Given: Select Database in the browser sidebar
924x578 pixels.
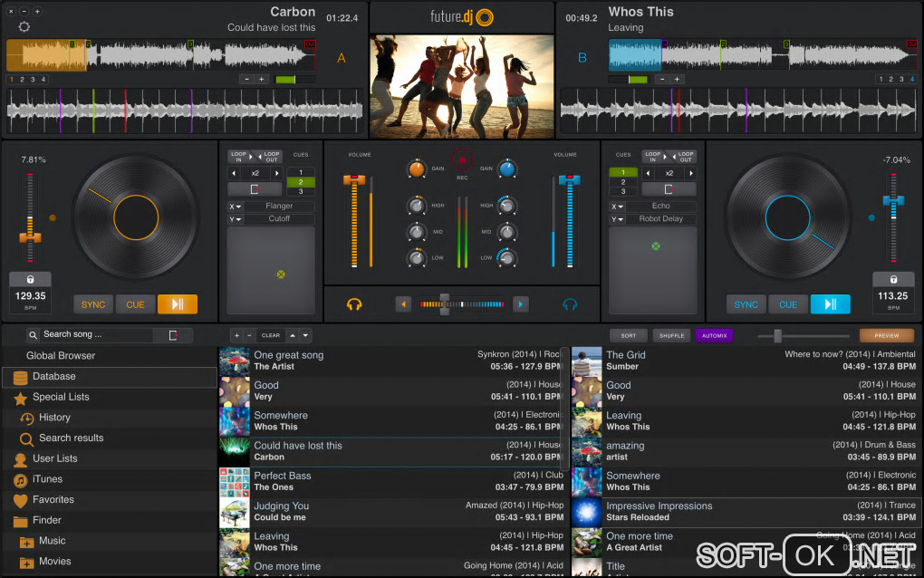Looking at the screenshot, I should click(x=54, y=377).
